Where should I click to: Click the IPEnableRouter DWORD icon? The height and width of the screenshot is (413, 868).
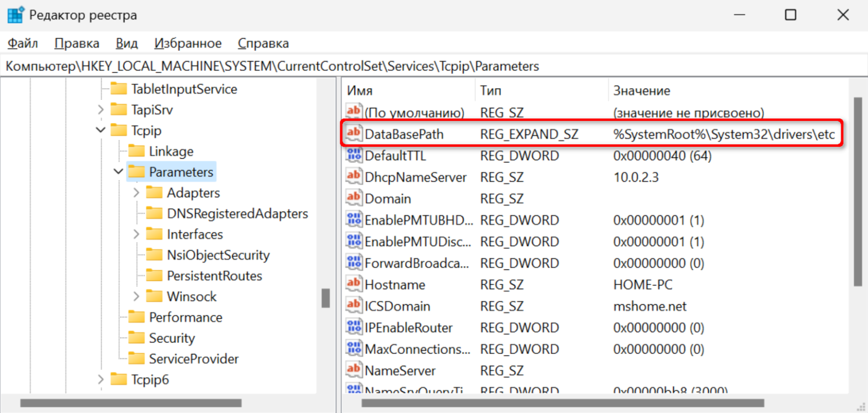(354, 327)
